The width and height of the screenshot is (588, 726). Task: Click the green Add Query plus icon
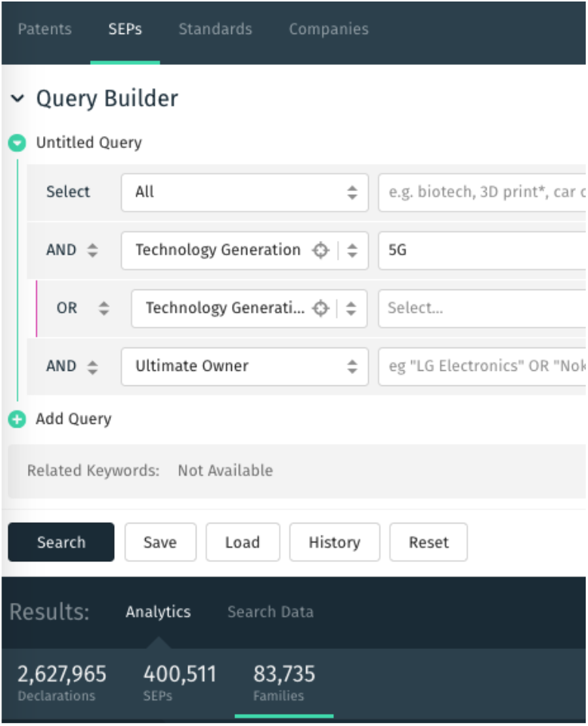17,419
